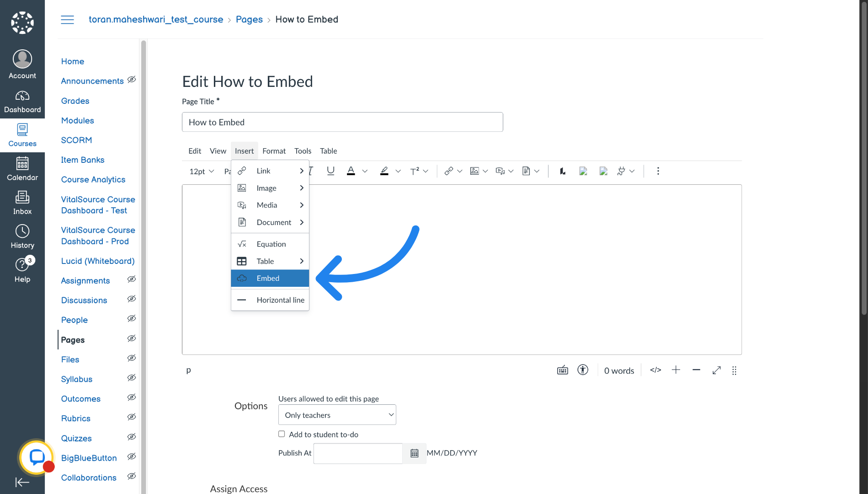Open the Help menu

pos(22,271)
